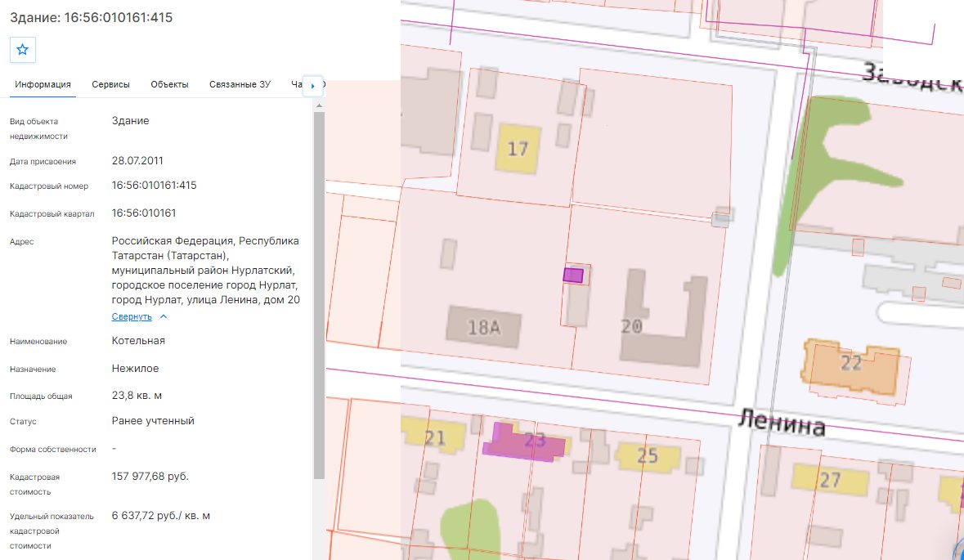Click the info panel vertical scrollbar
Image resolution: width=964 pixels, height=560 pixels.
(319, 295)
